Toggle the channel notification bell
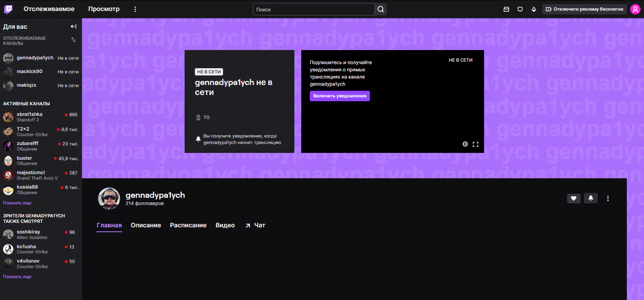 pos(591,198)
